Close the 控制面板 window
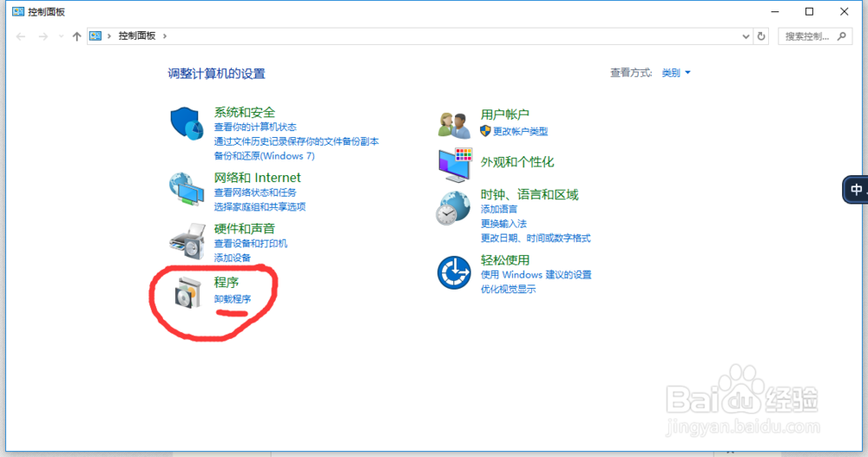The width and height of the screenshot is (868, 457). [x=845, y=11]
